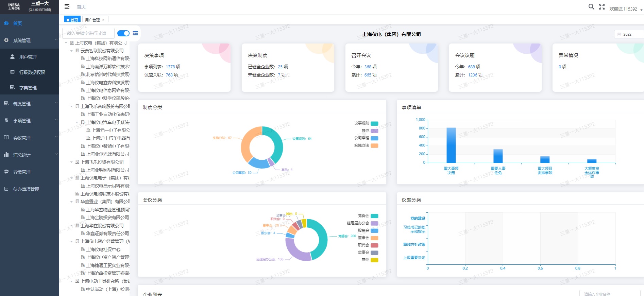
Task: Click the 请输入企业名称 search field
Action: [x=610, y=294]
